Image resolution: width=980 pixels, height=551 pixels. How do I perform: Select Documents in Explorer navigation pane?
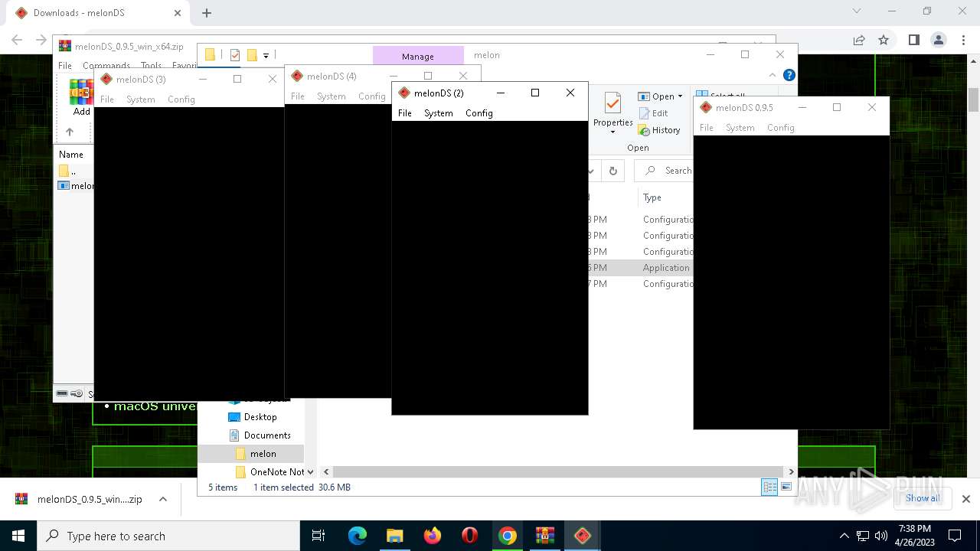click(260, 435)
